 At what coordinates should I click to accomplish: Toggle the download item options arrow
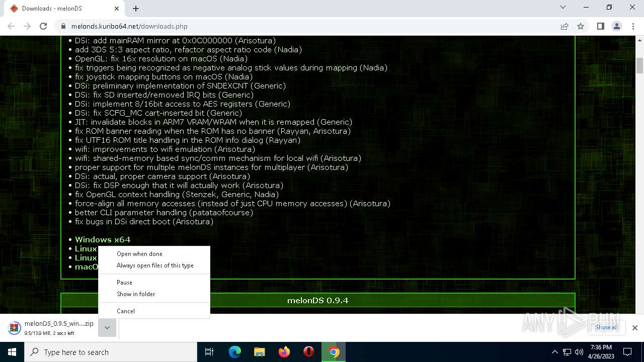[x=107, y=328]
